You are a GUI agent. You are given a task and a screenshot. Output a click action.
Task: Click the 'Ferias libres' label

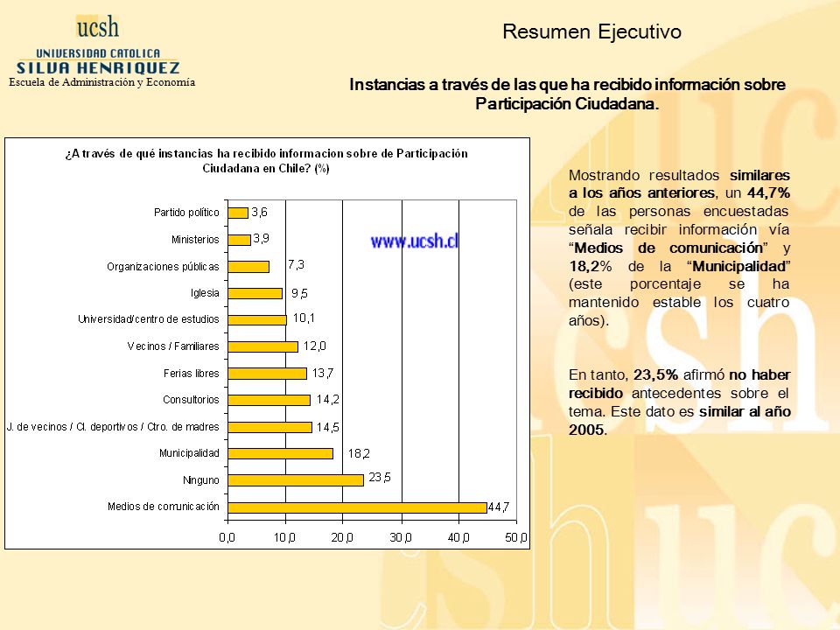coord(192,374)
